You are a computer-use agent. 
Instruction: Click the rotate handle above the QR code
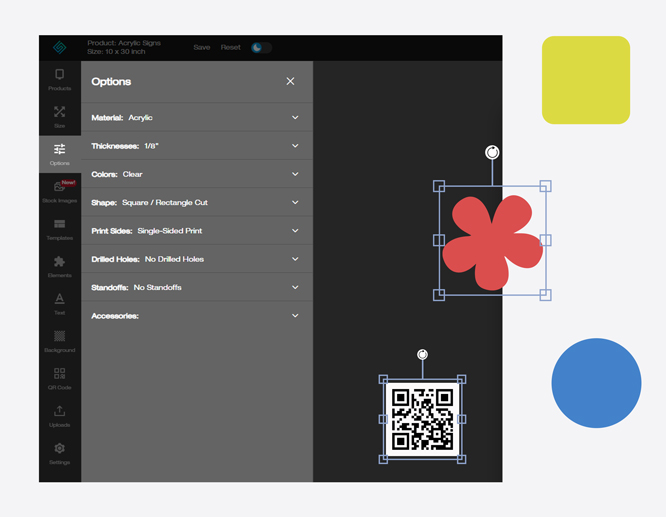422,354
